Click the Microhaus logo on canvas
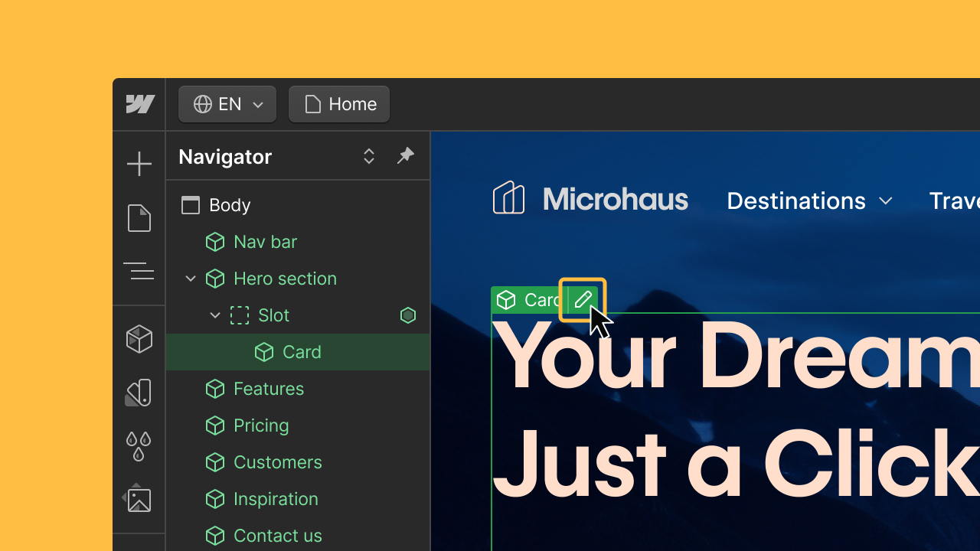Viewport: 980px width, 551px height. (x=590, y=199)
